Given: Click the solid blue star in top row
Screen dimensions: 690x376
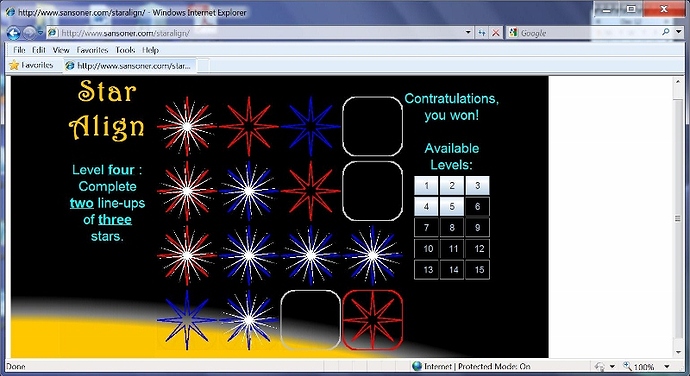Looking at the screenshot, I should [x=311, y=126].
